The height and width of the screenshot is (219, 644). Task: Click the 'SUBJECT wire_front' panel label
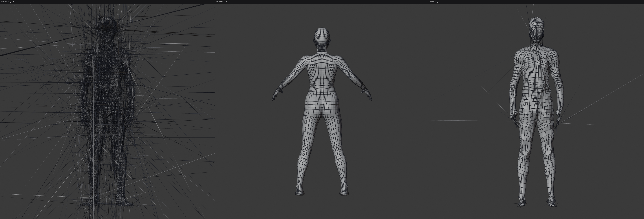click(8, 2)
